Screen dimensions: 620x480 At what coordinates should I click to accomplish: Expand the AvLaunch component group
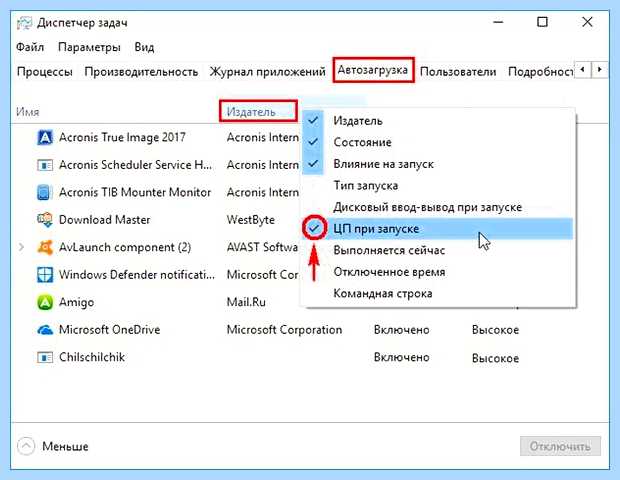pos(21,247)
